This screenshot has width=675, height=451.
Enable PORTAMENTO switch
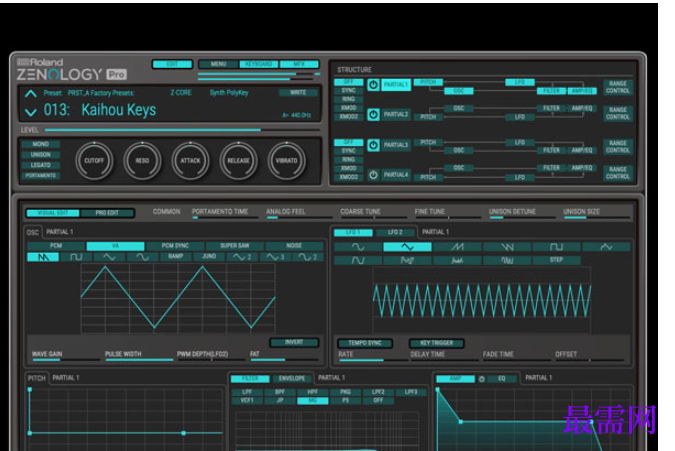(x=40, y=176)
